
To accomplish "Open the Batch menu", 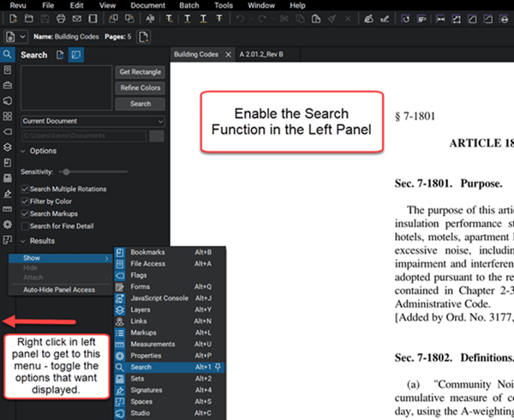I will tap(188, 6).
